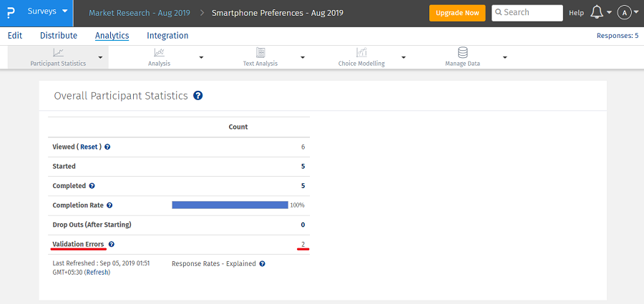
Task: Click the Participant Statistics chart icon
Action: click(58, 52)
